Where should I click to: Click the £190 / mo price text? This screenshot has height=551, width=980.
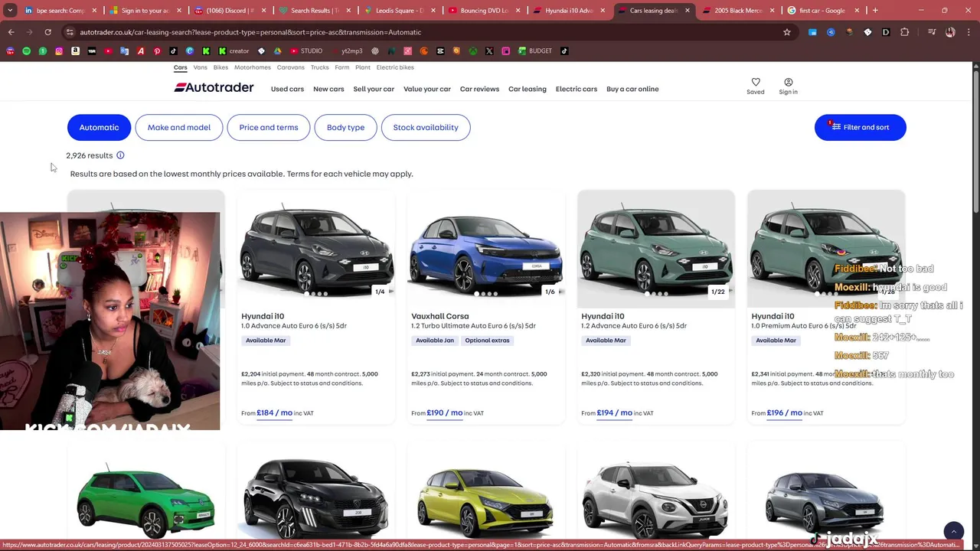445,412
